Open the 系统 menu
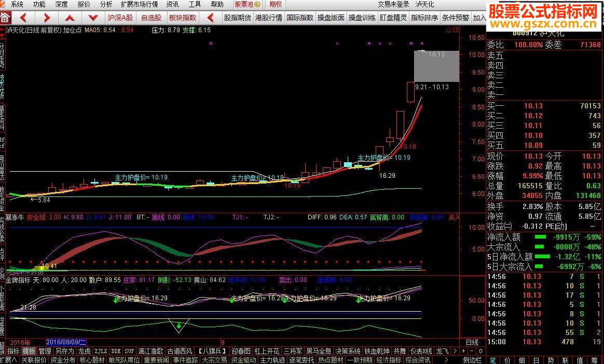This screenshot has width=604, height=364. pyautogui.click(x=17, y=5)
